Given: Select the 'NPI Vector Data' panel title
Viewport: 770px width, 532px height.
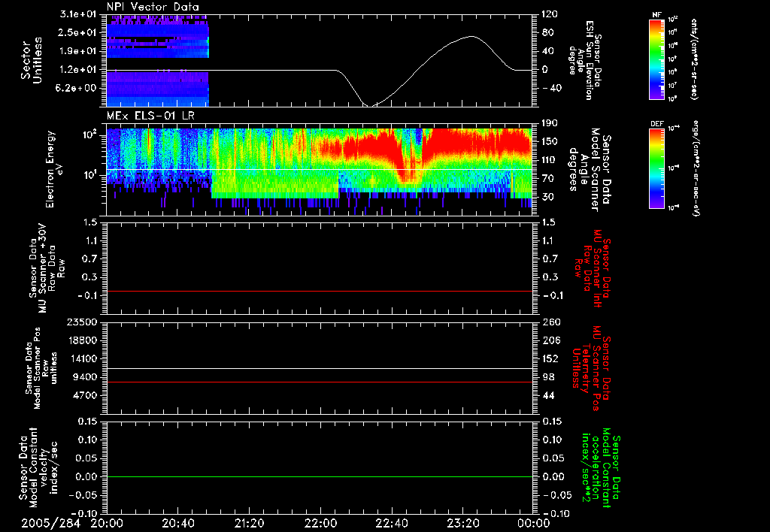Looking at the screenshot, I should pyautogui.click(x=153, y=7).
